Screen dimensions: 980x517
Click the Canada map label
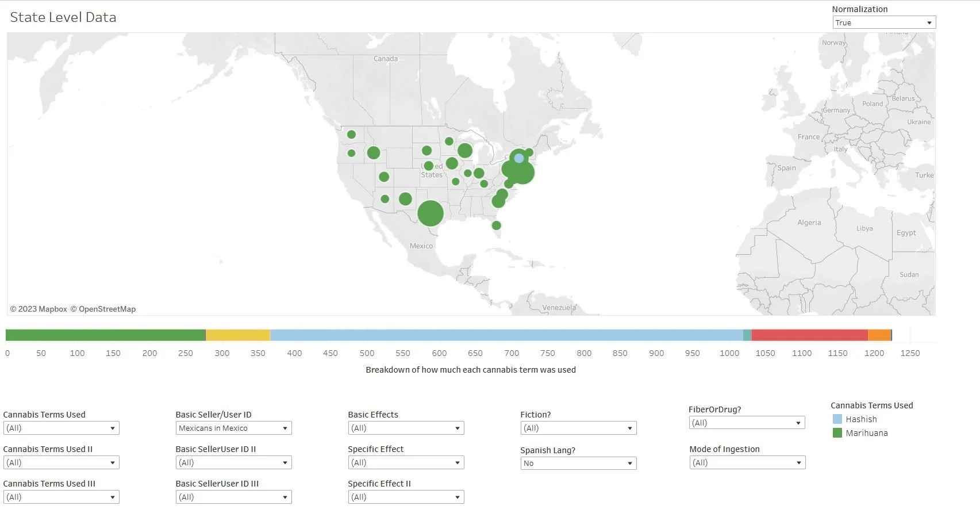click(x=386, y=59)
